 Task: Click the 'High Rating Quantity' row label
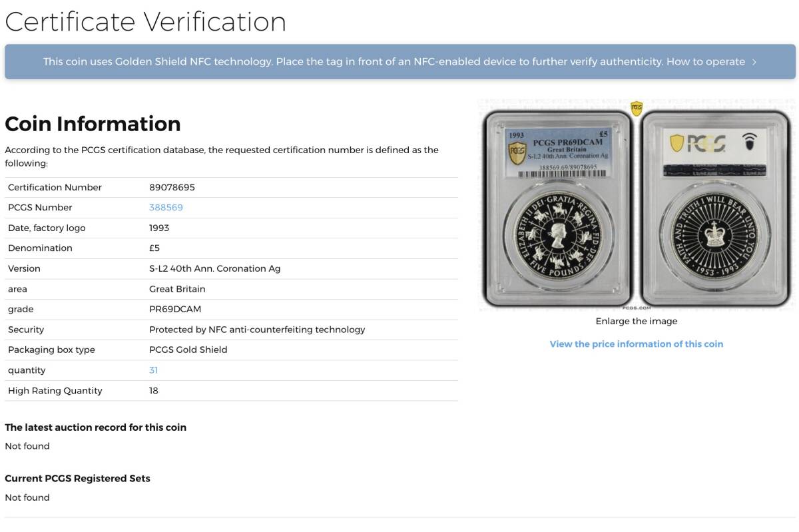pyautogui.click(x=55, y=391)
